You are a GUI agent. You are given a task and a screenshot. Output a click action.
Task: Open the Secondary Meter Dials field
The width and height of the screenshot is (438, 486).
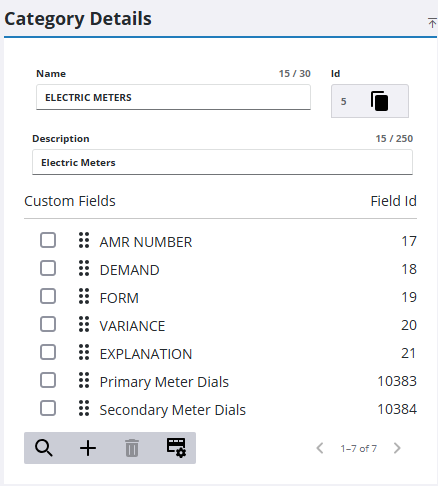(x=172, y=410)
